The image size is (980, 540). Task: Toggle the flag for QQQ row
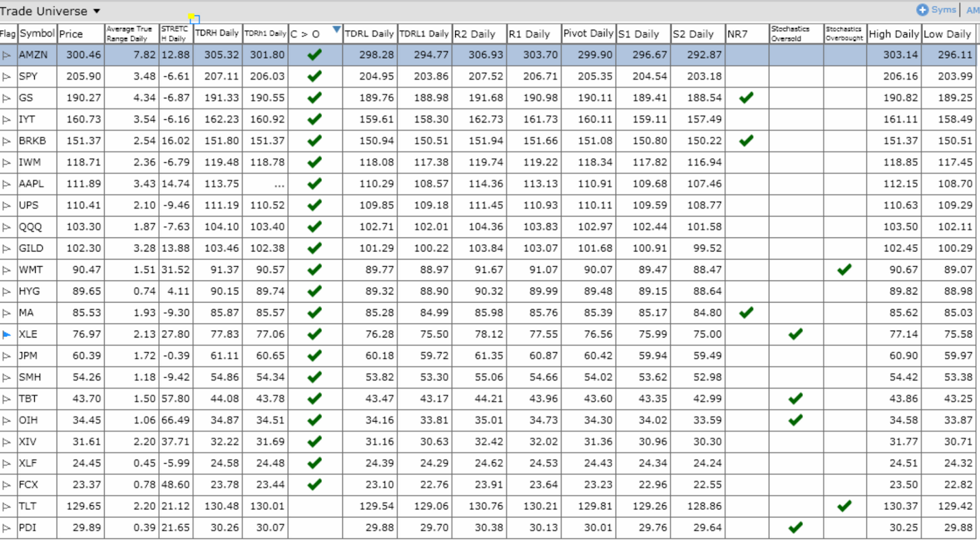[7, 227]
